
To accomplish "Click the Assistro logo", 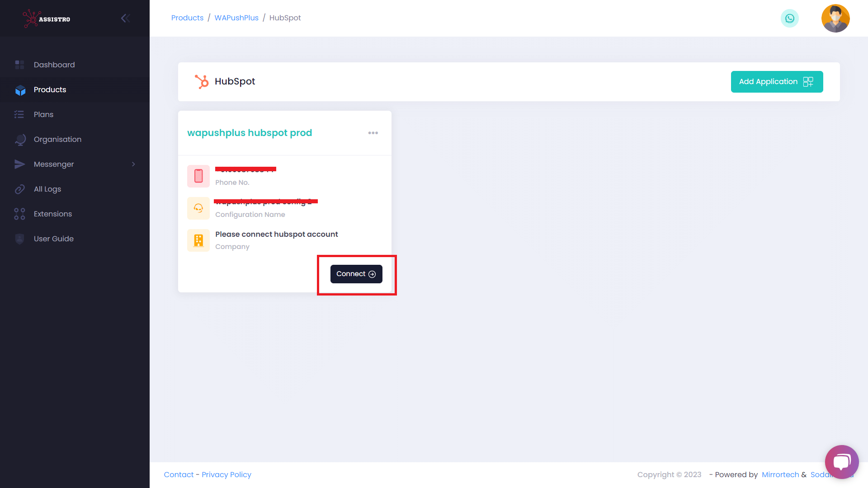I will (x=47, y=19).
